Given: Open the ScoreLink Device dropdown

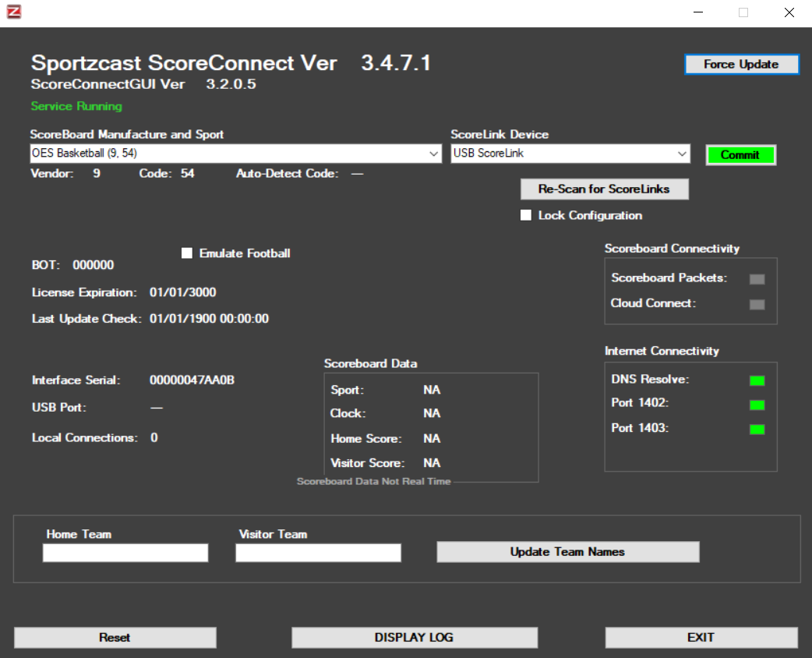Looking at the screenshot, I should 570,154.
